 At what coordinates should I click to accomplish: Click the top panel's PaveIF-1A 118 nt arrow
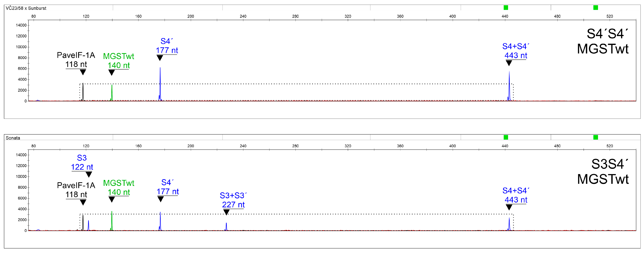coord(83,72)
